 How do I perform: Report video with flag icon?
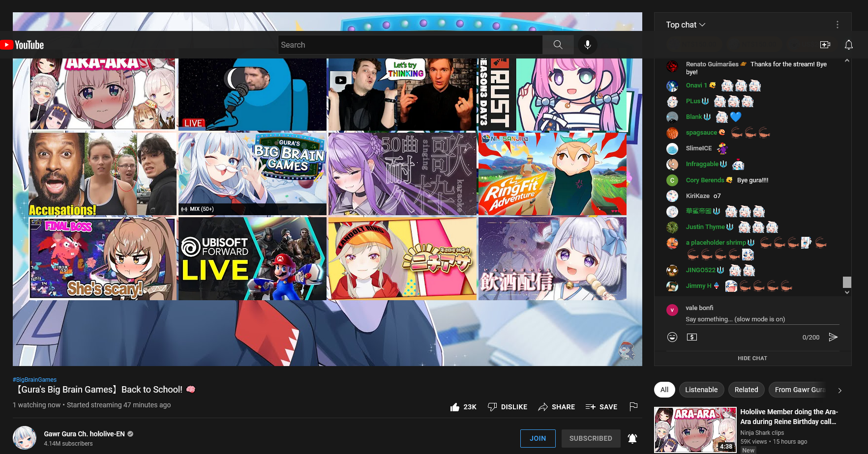point(633,406)
